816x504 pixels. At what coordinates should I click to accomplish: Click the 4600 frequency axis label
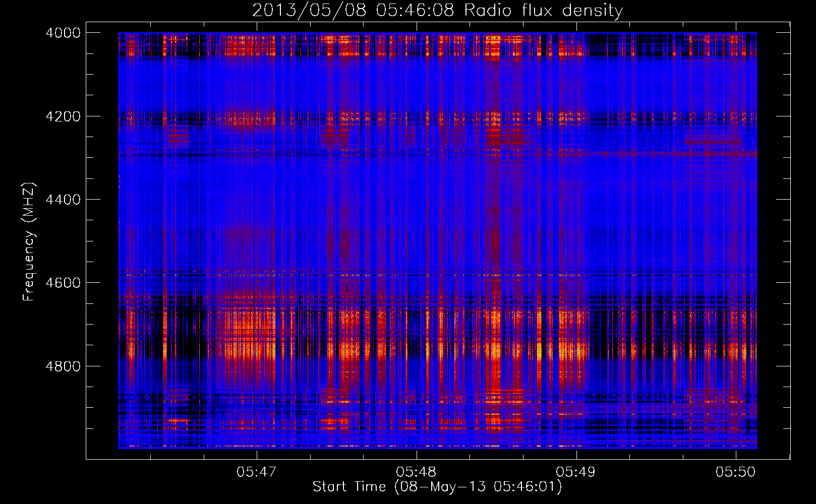point(63,283)
